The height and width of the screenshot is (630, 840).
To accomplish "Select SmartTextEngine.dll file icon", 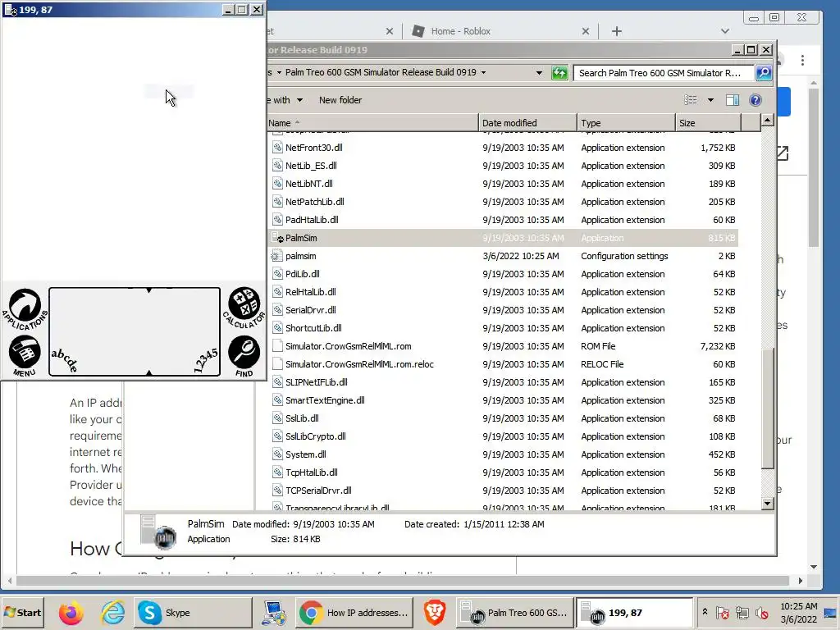I will pos(277,400).
